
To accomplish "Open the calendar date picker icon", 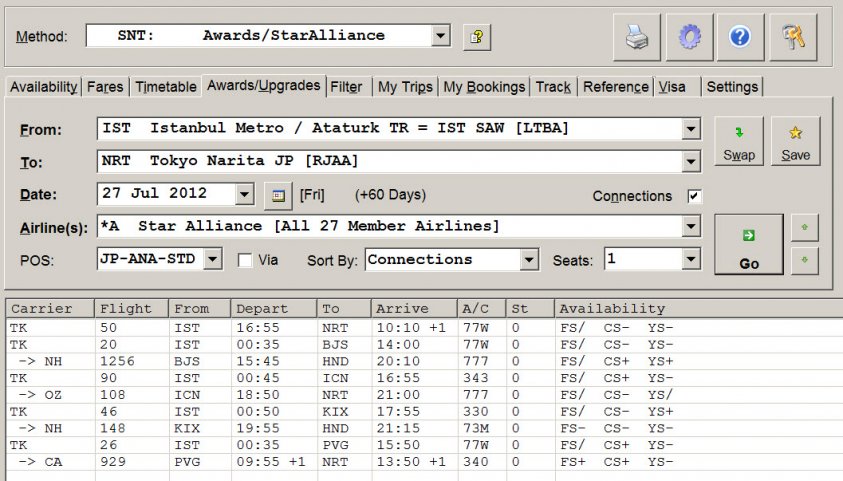I will (278, 194).
